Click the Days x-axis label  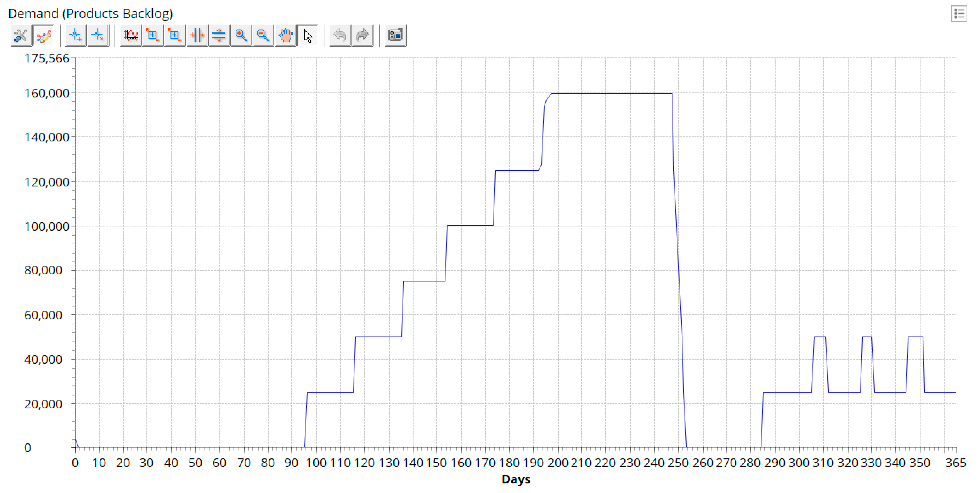[516, 479]
